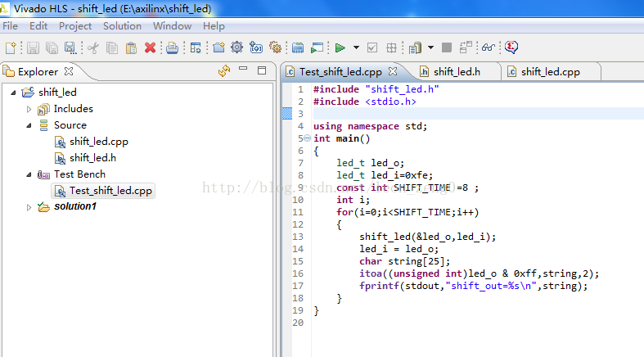
Task: Click the Print toolbar icon
Action: point(172,47)
